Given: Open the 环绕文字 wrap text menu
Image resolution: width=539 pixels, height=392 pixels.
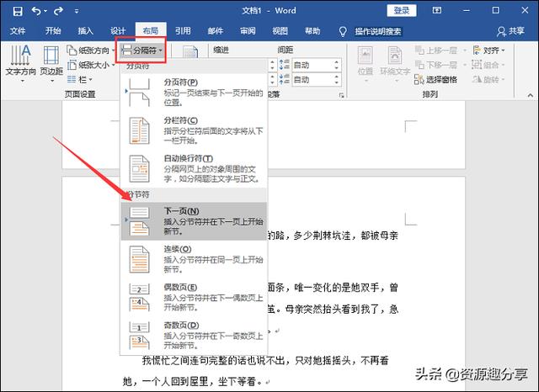Looking at the screenshot, I should pos(395,64).
